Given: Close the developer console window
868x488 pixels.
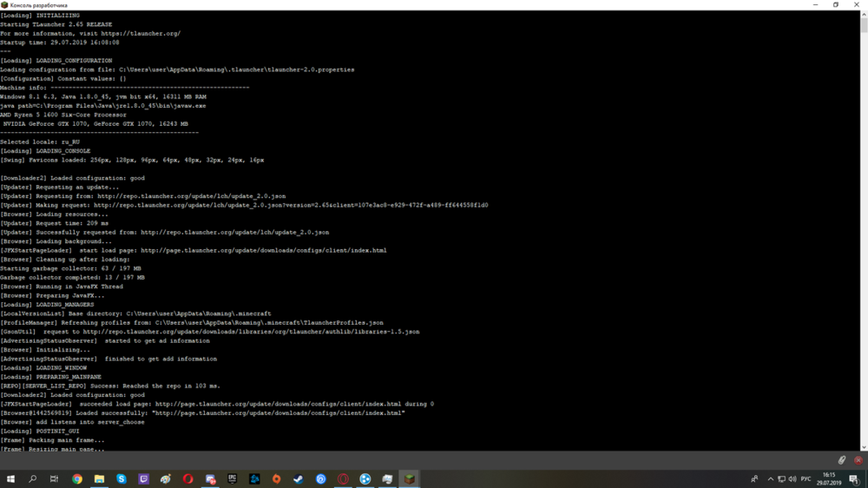Looking at the screenshot, I should [857, 5].
